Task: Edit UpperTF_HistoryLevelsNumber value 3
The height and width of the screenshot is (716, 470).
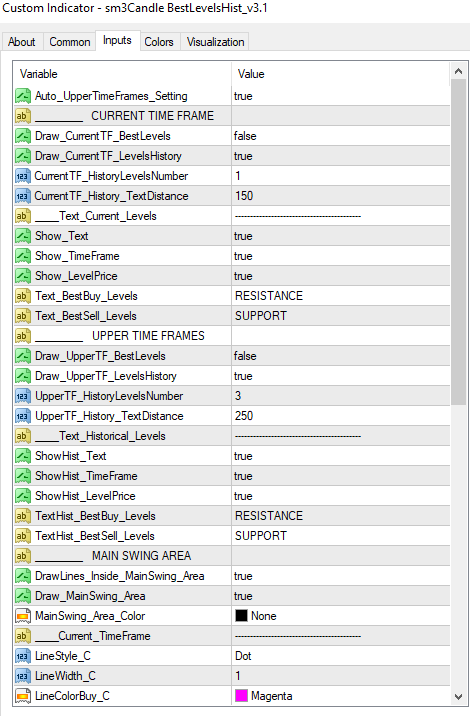Action: [x=340, y=396]
